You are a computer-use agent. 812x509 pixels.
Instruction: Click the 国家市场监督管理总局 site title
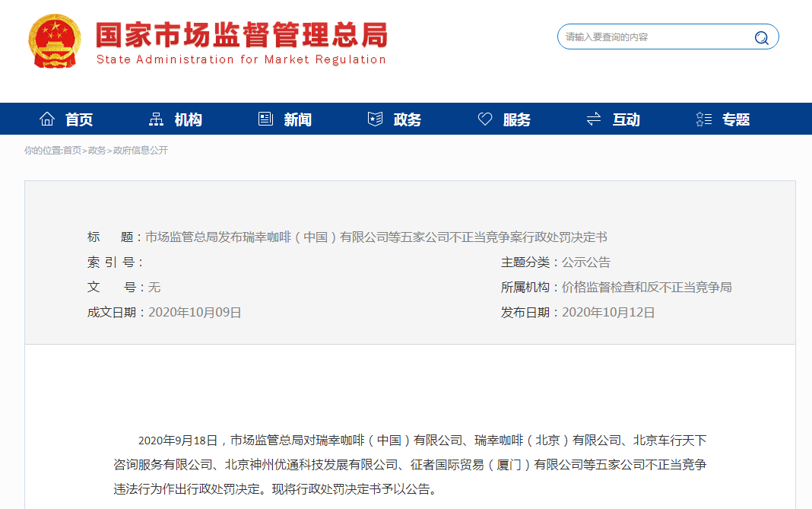click(x=242, y=35)
